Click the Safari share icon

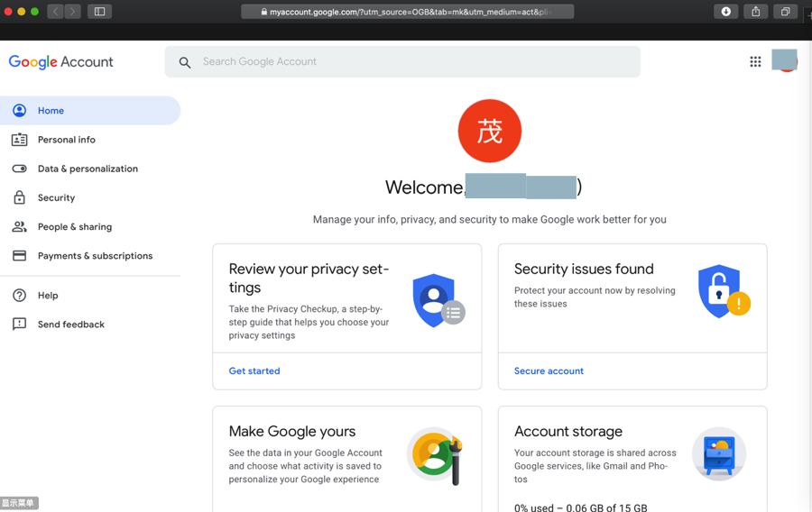click(x=756, y=12)
